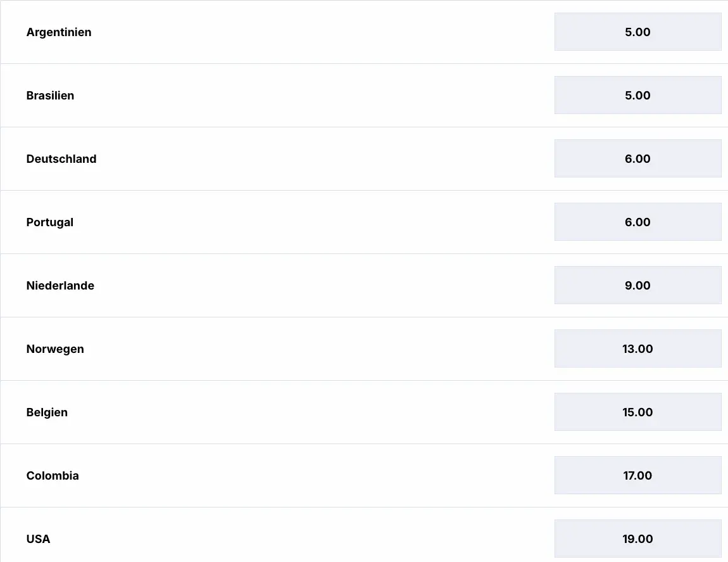The width and height of the screenshot is (728, 562).
Task: Bet on Argentinien at 5.00 odds
Action: coord(637,32)
